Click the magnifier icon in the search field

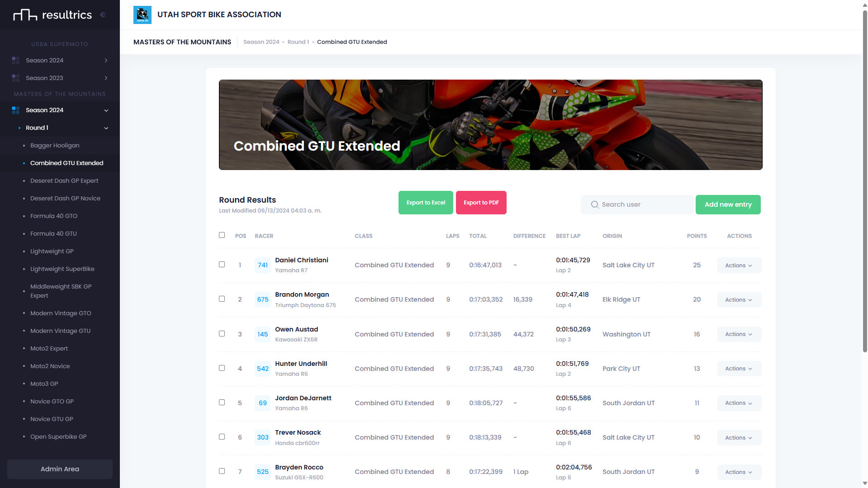(x=594, y=204)
